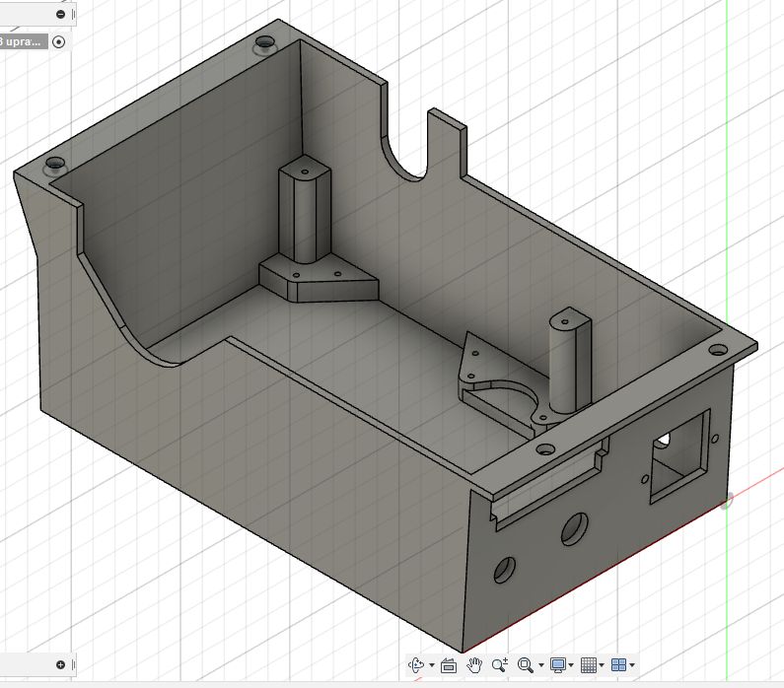Open Display Settings monitor icon
Viewport: 784px width, 688px height.
click(558, 664)
